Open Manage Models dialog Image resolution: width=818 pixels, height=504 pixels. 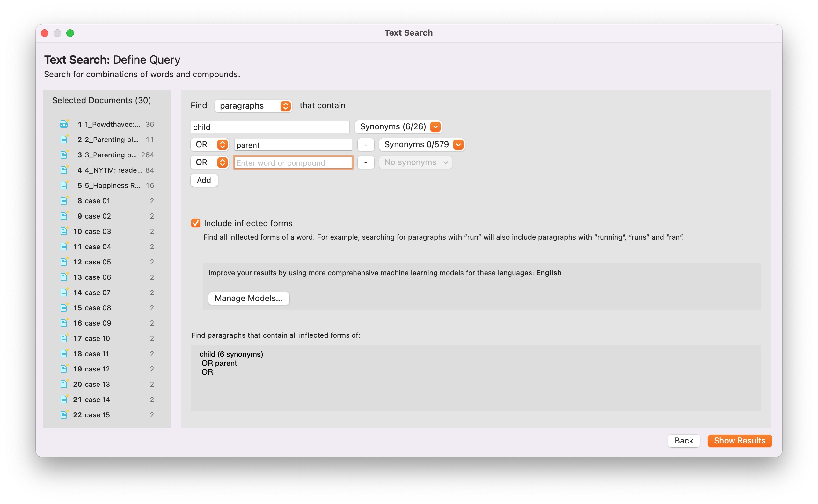point(248,298)
